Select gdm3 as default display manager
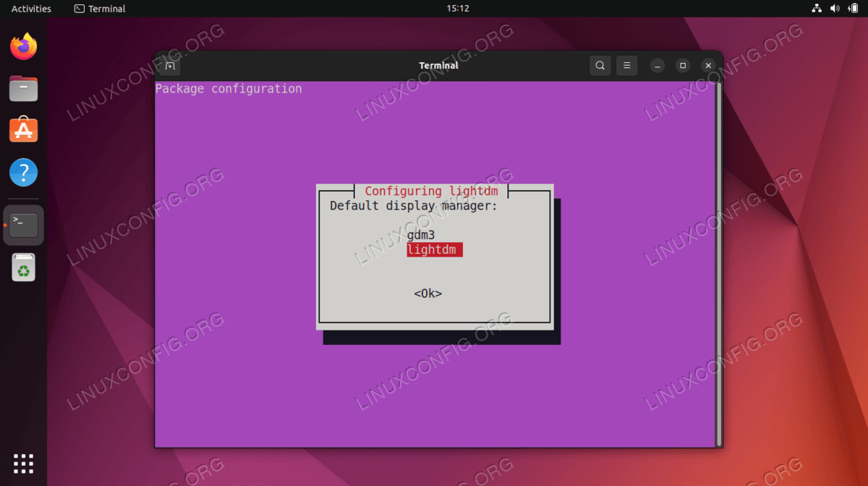 click(421, 235)
